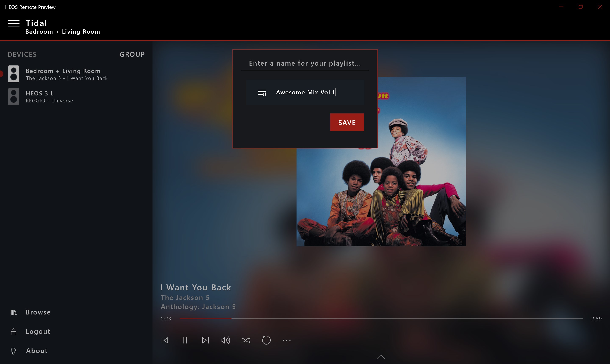Save the Awesome Mix Vol.1 playlist

click(347, 122)
